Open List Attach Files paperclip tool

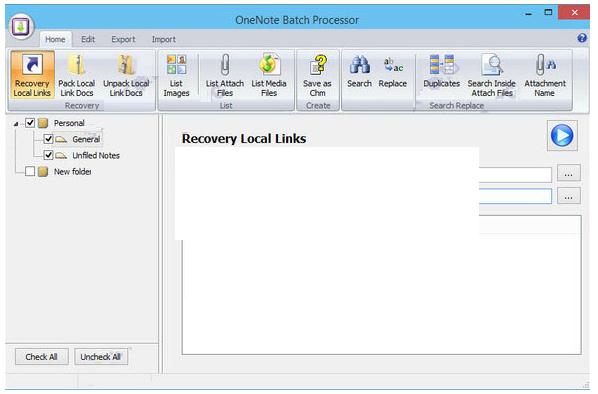coord(225,75)
